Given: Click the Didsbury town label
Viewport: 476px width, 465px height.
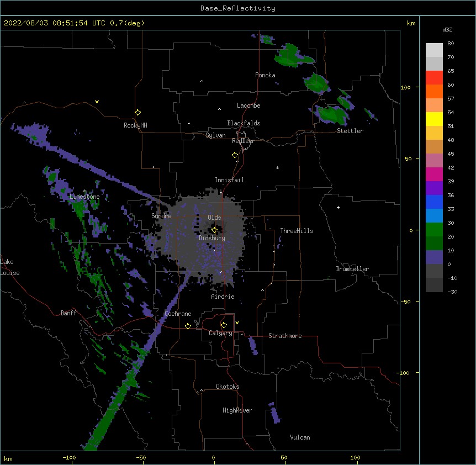Looking at the screenshot, I should [x=212, y=238].
